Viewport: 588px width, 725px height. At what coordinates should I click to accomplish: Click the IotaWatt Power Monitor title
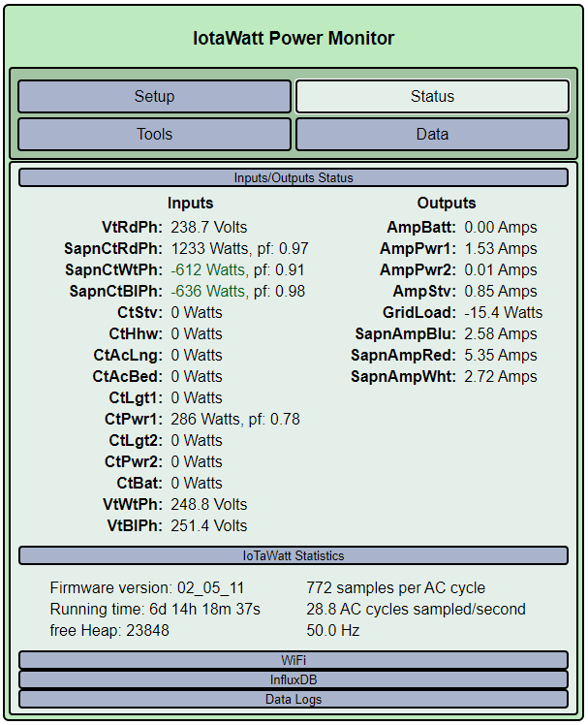(x=294, y=38)
